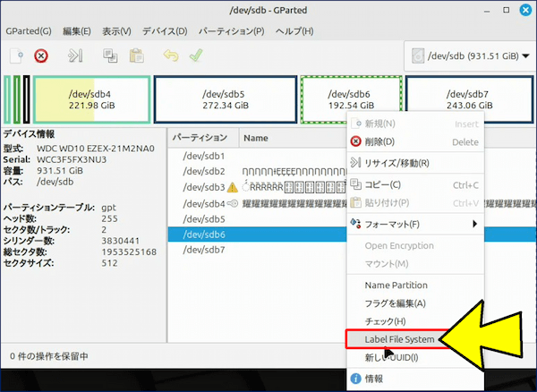The image size is (537, 392).
Task: Click the undo last operation icon
Action: pos(171,55)
